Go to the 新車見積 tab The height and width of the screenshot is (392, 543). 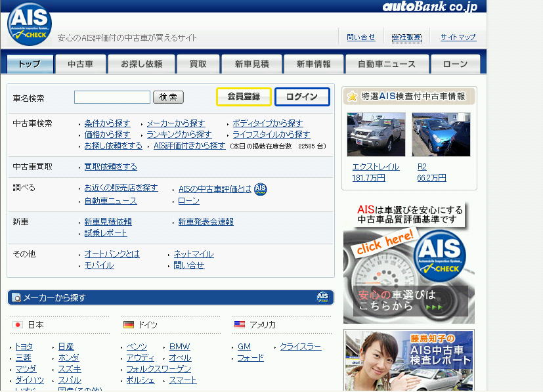[x=251, y=64]
